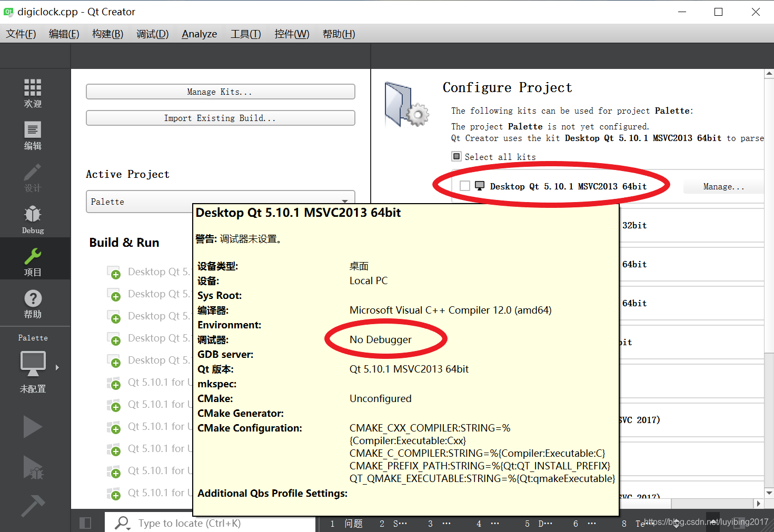Viewport: 774px width, 532px height.
Task: Open output pane number 6
Action: coord(584,524)
